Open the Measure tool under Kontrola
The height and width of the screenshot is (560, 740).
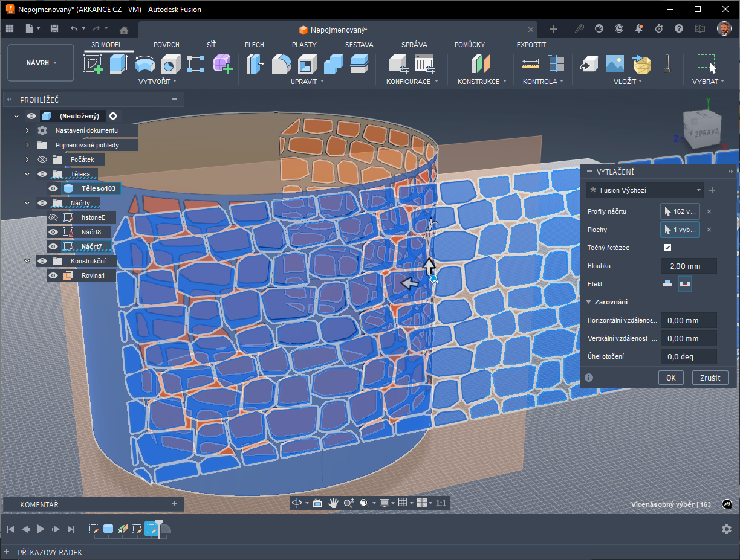(530, 63)
